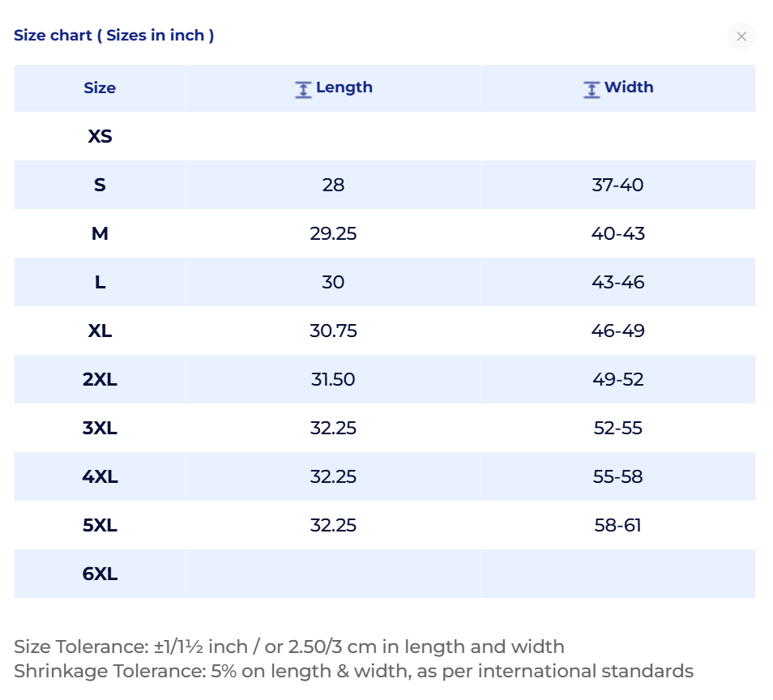
Task: Select the 6XL size label
Action: pyautogui.click(x=100, y=574)
